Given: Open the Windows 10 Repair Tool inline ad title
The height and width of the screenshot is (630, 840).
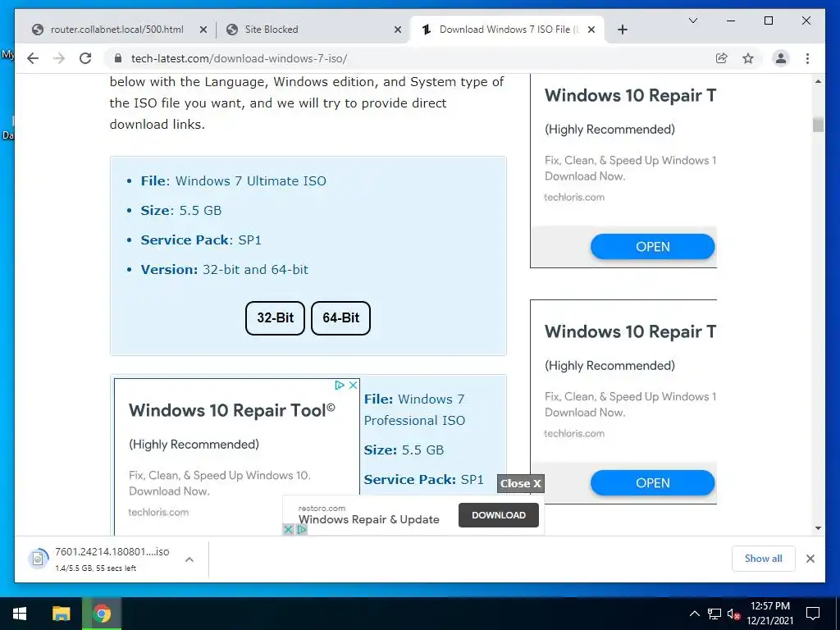Looking at the screenshot, I should click(x=232, y=410).
